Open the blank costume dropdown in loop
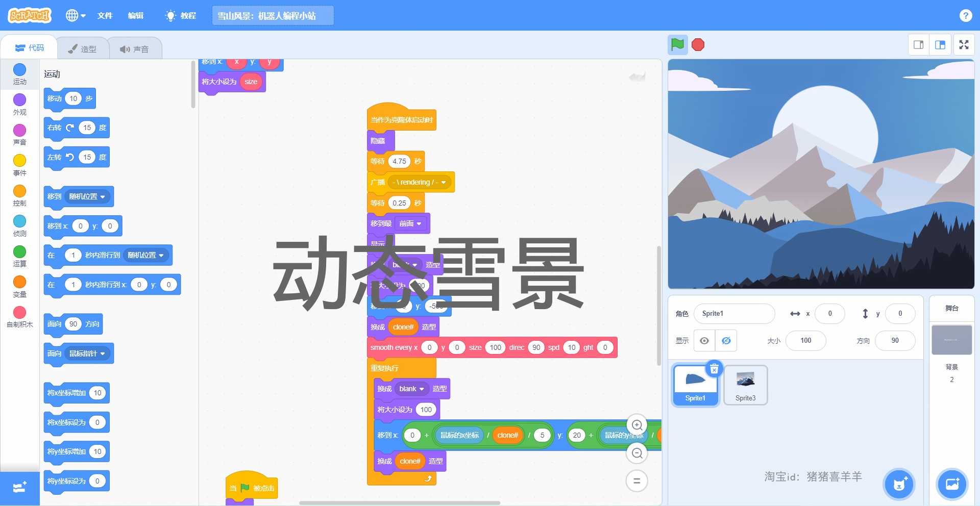The width and height of the screenshot is (980, 506). click(411, 389)
